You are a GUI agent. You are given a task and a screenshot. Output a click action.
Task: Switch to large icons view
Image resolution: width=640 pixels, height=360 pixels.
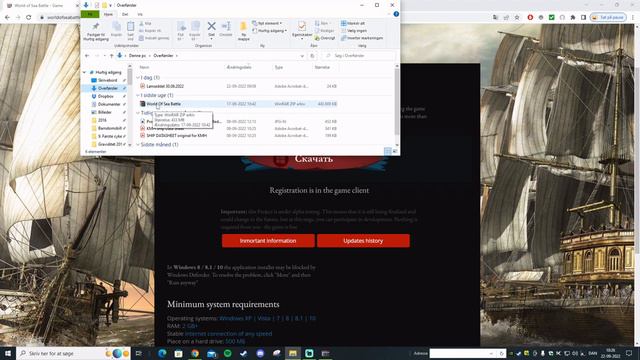point(395,151)
